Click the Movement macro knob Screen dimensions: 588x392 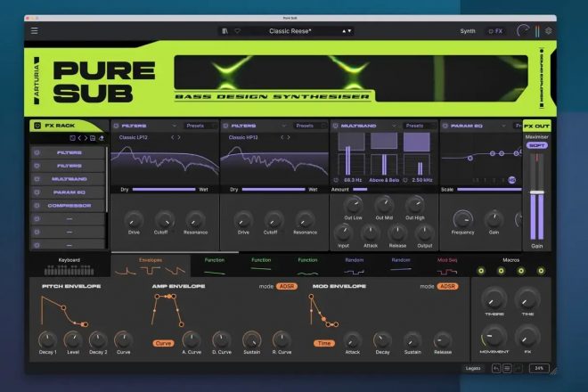tap(494, 337)
